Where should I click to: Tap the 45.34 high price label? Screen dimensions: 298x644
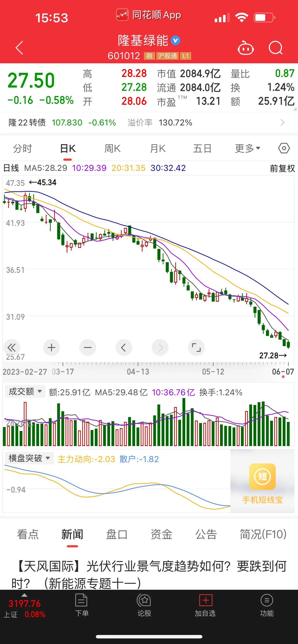[43, 183]
